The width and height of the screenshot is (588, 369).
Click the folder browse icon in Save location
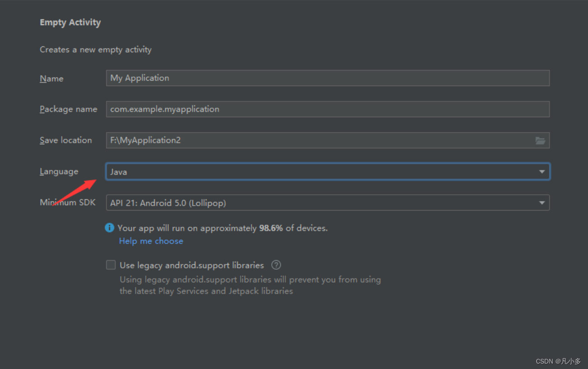pos(540,140)
